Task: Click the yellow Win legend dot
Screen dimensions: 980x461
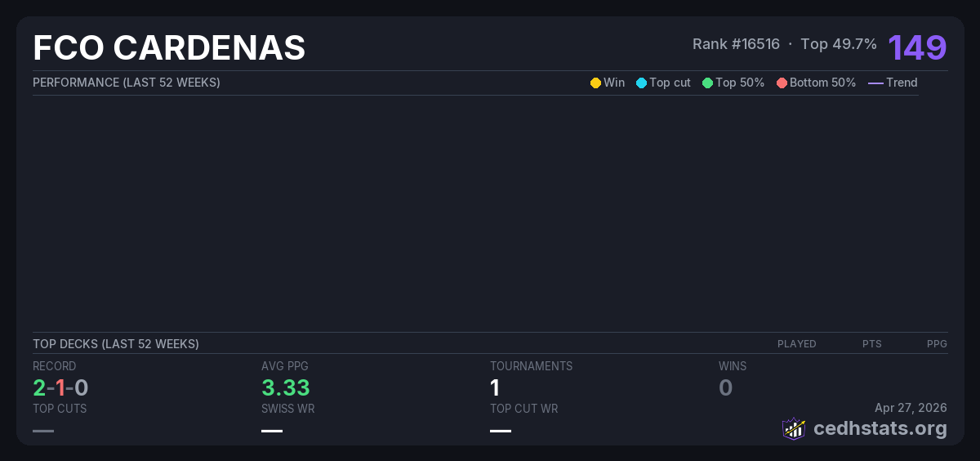Action: [595, 83]
